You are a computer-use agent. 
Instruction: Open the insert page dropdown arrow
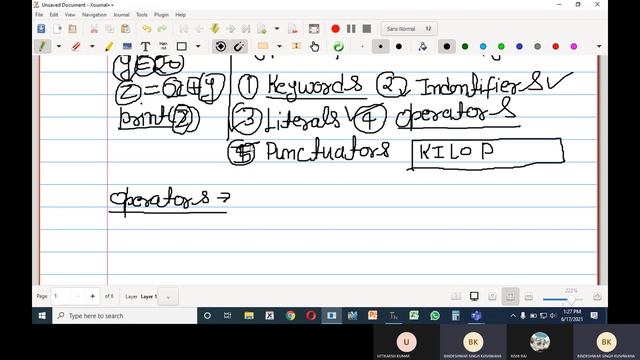277,29
